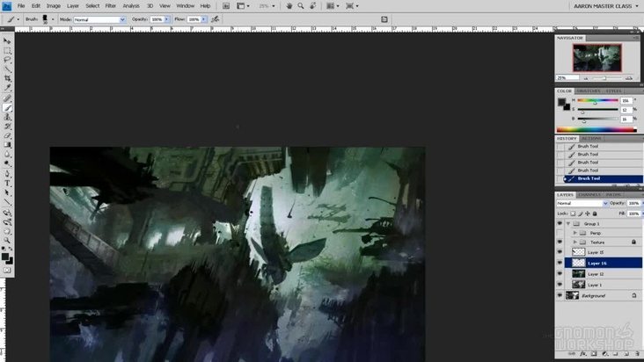
Task: Select the Pen tool
Action: pyautogui.click(x=7, y=174)
